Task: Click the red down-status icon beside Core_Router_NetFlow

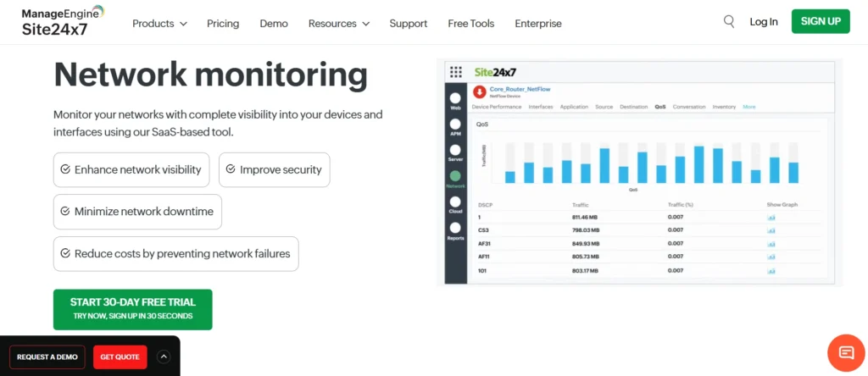Action: pos(480,91)
